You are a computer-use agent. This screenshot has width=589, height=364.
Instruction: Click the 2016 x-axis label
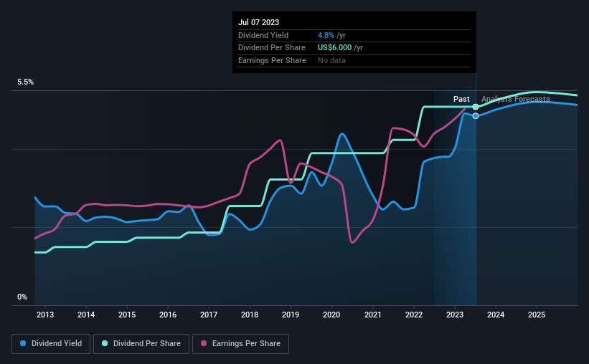[x=168, y=315]
